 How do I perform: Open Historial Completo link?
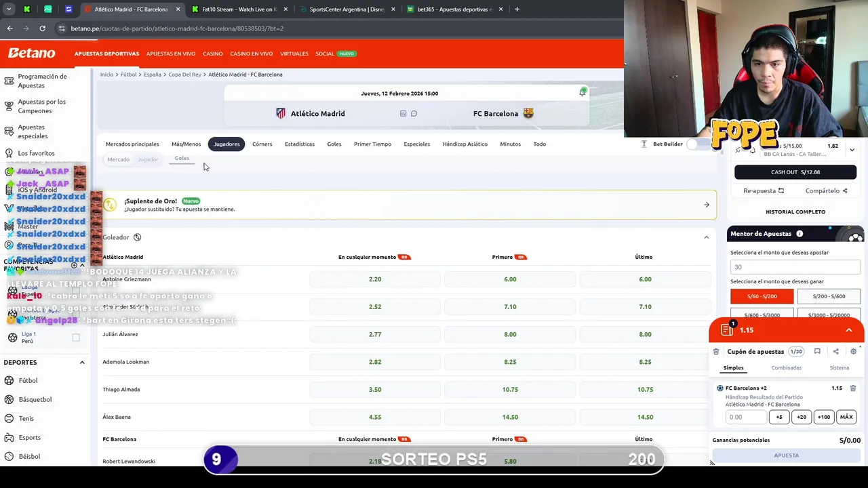tap(795, 211)
